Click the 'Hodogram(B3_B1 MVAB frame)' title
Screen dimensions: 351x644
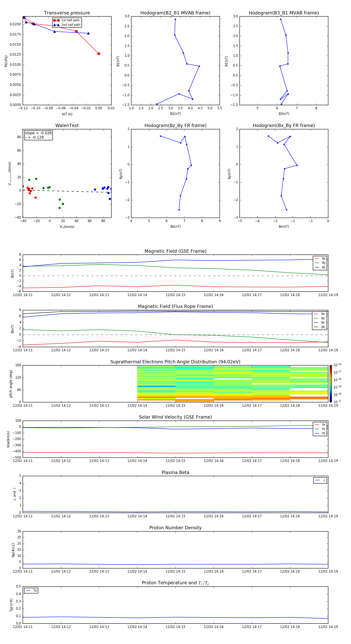pos(284,13)
